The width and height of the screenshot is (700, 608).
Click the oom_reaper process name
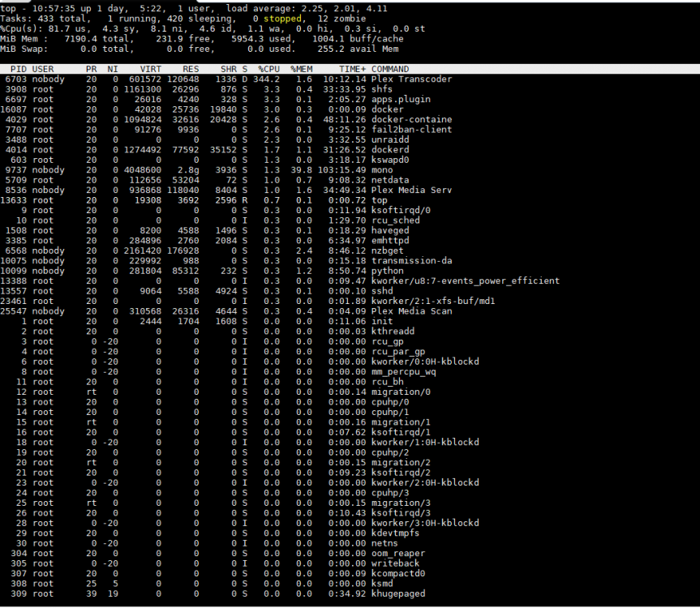point(398,554)
